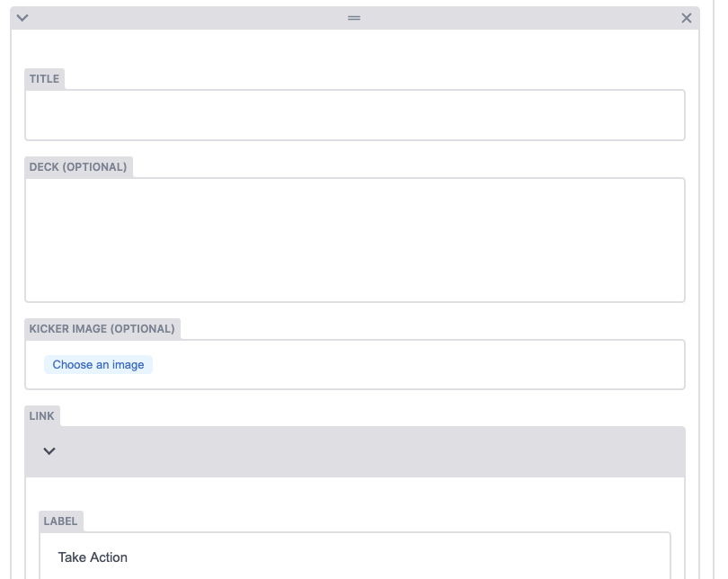Select the TITLE field label
This screenshot has width=728, height=579.
[44, 79]
